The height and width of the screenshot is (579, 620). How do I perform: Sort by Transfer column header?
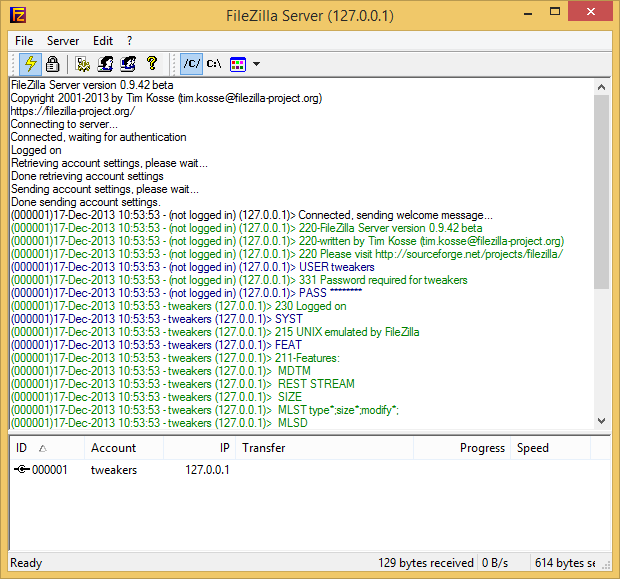(324, 448)
